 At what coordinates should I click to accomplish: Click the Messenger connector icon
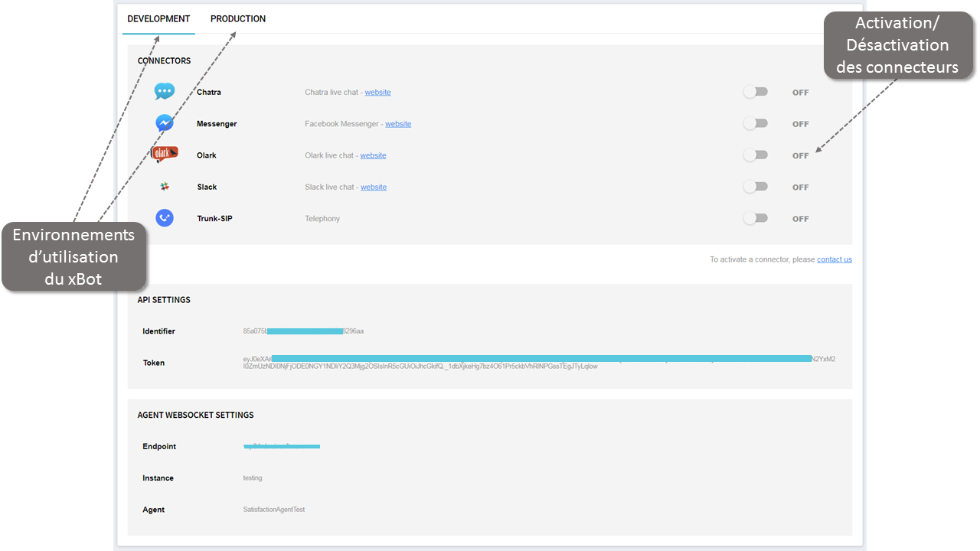coord(165,123)
